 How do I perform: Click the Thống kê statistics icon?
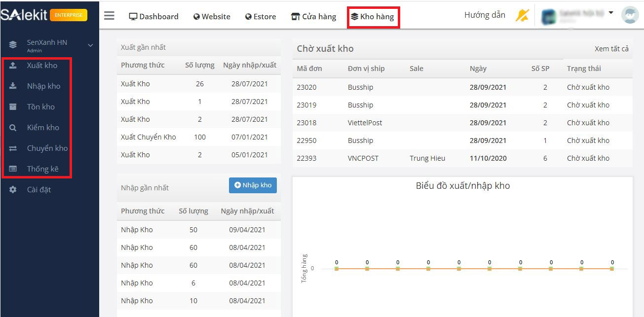[x=13, y=169]
